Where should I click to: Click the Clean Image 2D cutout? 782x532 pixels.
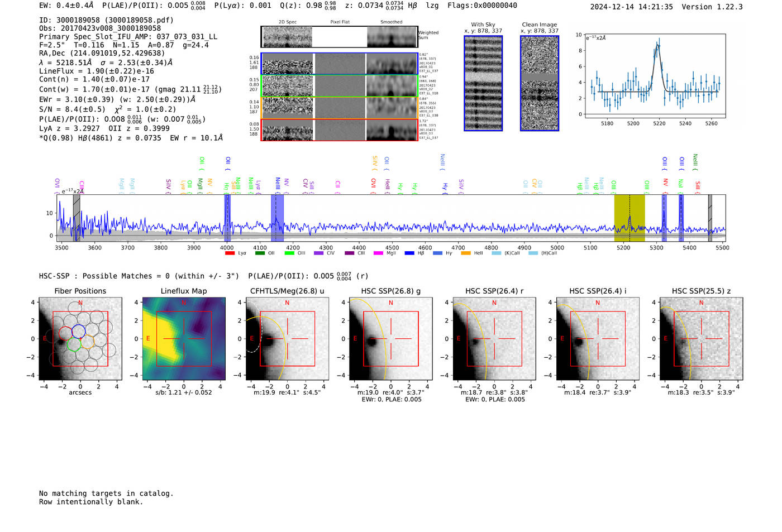coord(540,83)
